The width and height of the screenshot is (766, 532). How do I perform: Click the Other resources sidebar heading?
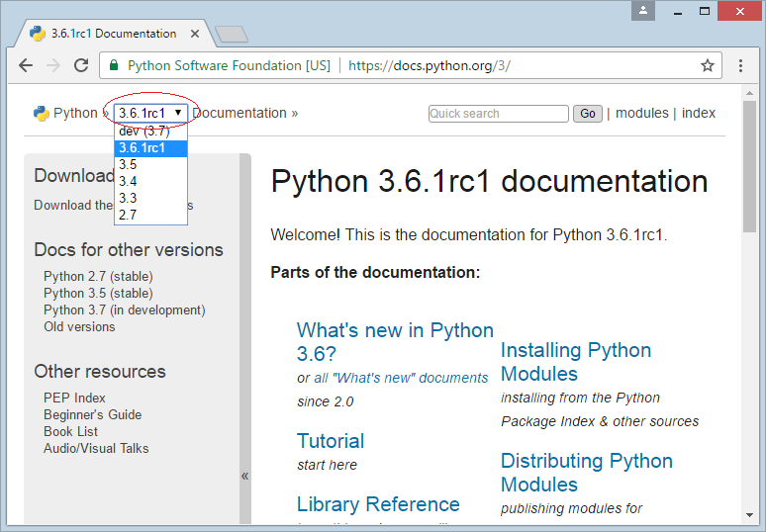(x=100, y=372)
